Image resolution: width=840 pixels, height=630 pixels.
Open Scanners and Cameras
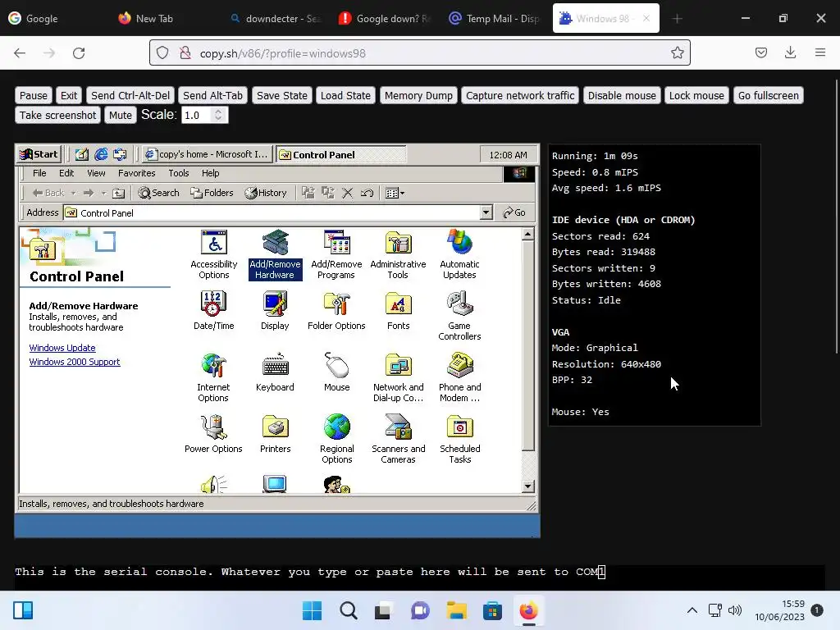click(x=398, y=440)
